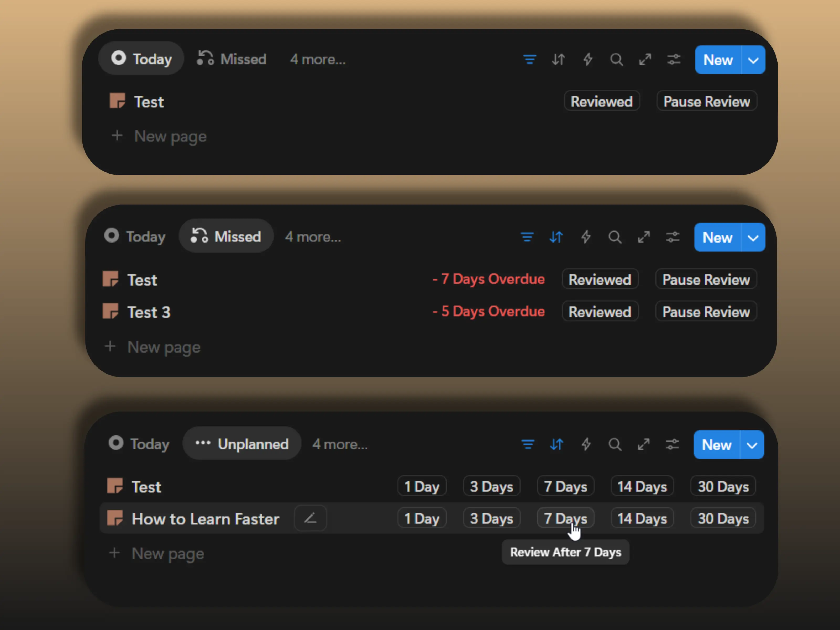Viewport: 840px width, 630px height.
Task: Click expand full-page icon in Missed panel
Action: (644, 237)
